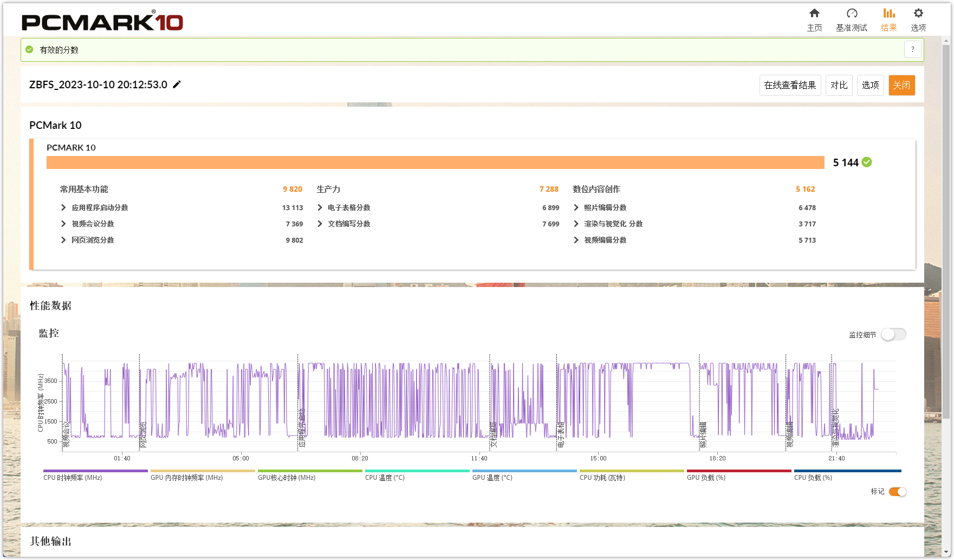Screen dimensions: 954x560
Task: Click the Compare button (对比)
Action: 839,85
